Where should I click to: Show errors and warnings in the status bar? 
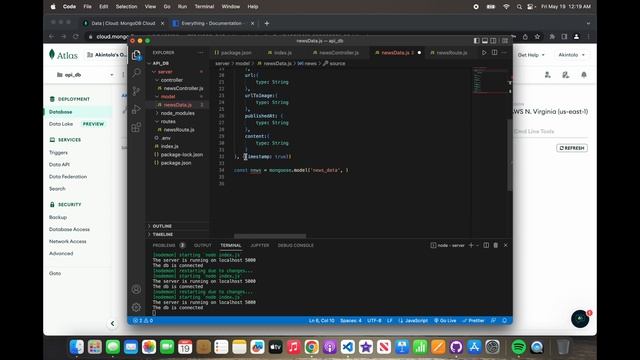pyautogui.click(x=143, y=321)
